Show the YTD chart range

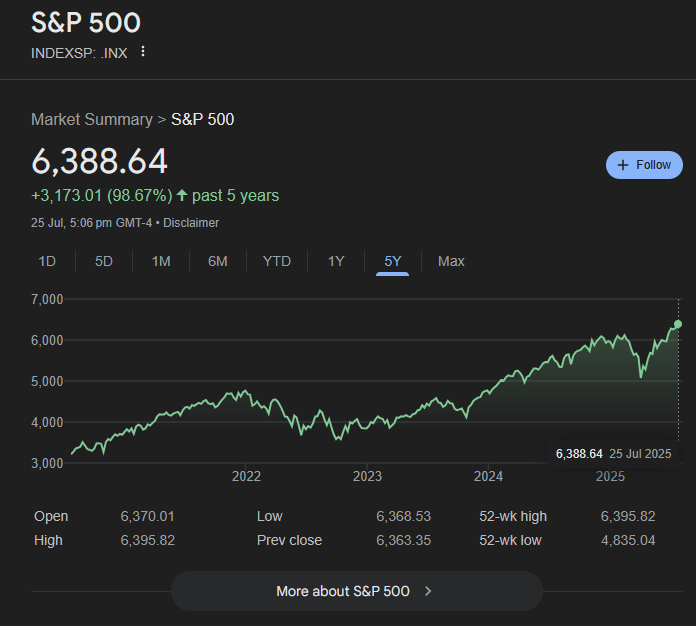277,261
